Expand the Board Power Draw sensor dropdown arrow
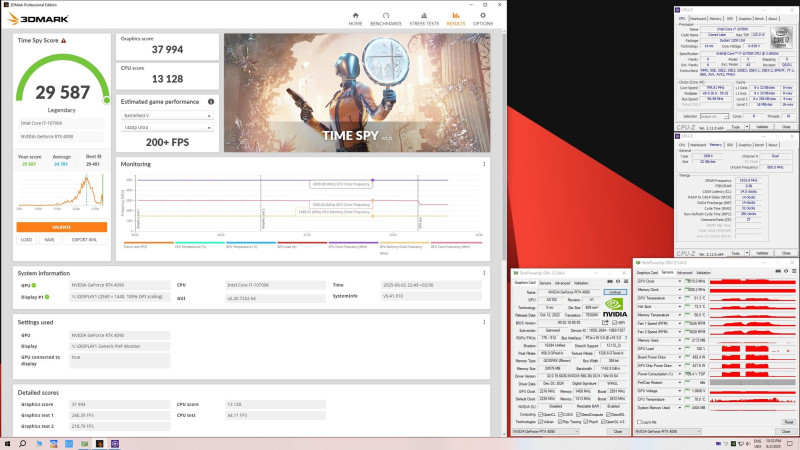The width and height of the screenshot is (800, 450). tap(680, 357)
